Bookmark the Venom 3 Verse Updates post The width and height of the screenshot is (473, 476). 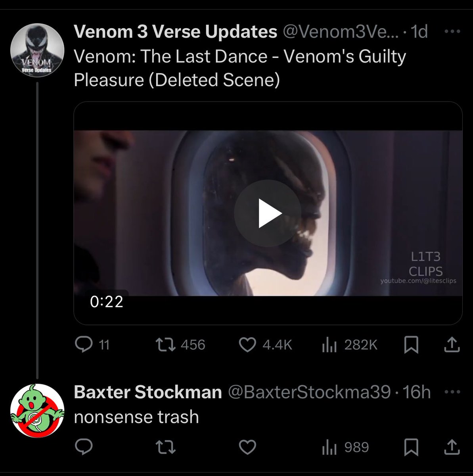tap(411, 345)
